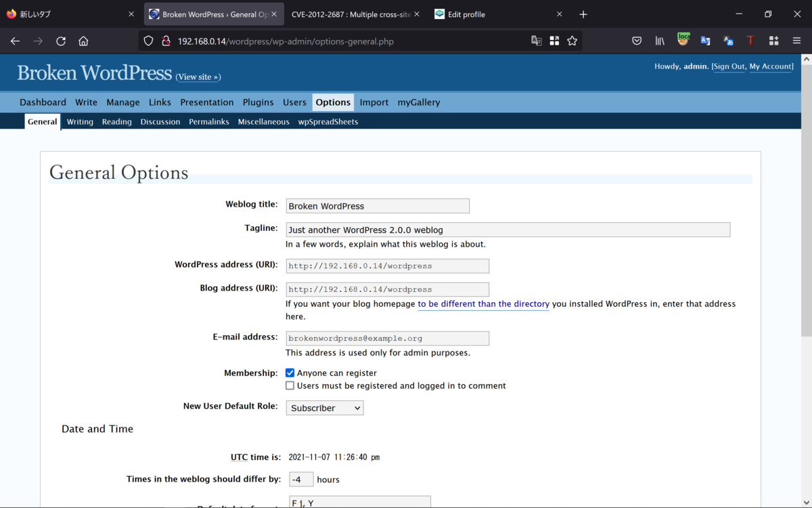
Task: Click the Tagline text field
Action: (507, 230)
